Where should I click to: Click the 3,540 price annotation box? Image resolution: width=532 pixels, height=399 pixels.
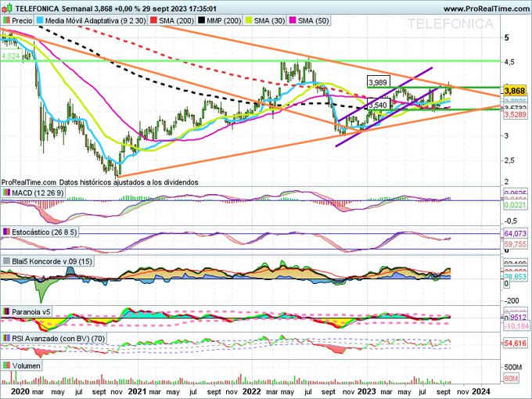[378, 105]
